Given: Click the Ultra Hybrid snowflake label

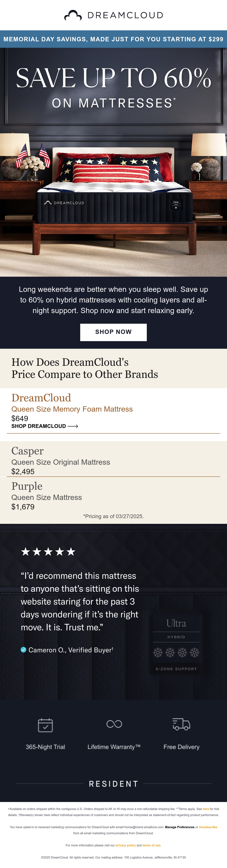Looking at the screenshot, I should click(176, 644).
